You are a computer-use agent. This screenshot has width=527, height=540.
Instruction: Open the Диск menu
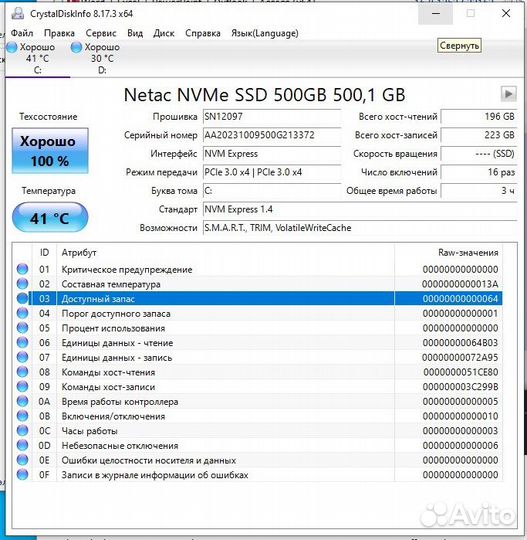pos(164,33)
